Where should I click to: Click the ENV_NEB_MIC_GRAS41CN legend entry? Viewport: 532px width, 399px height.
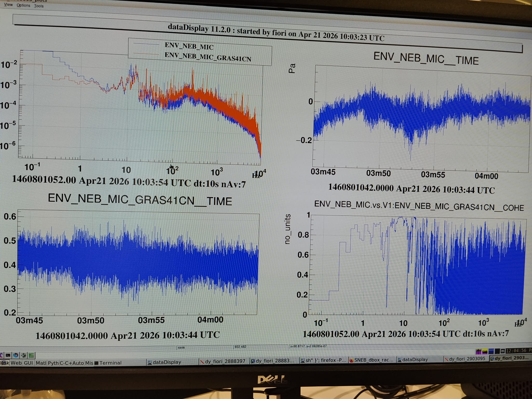208,57
